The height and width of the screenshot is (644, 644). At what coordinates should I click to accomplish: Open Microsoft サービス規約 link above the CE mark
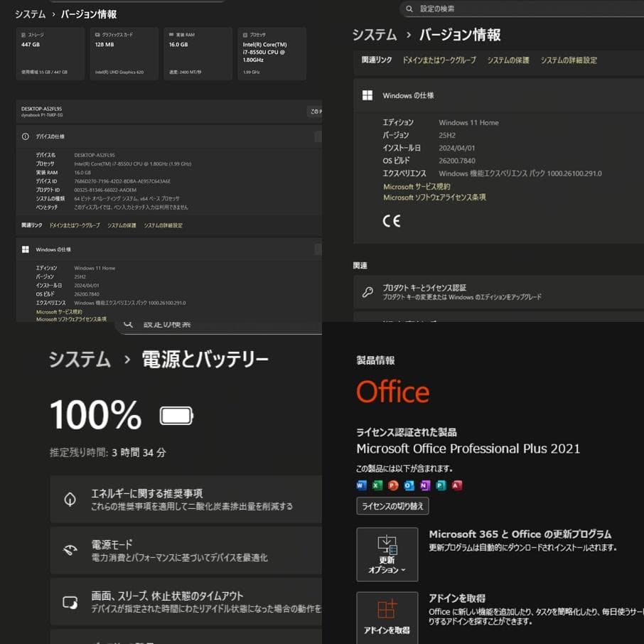417,186
